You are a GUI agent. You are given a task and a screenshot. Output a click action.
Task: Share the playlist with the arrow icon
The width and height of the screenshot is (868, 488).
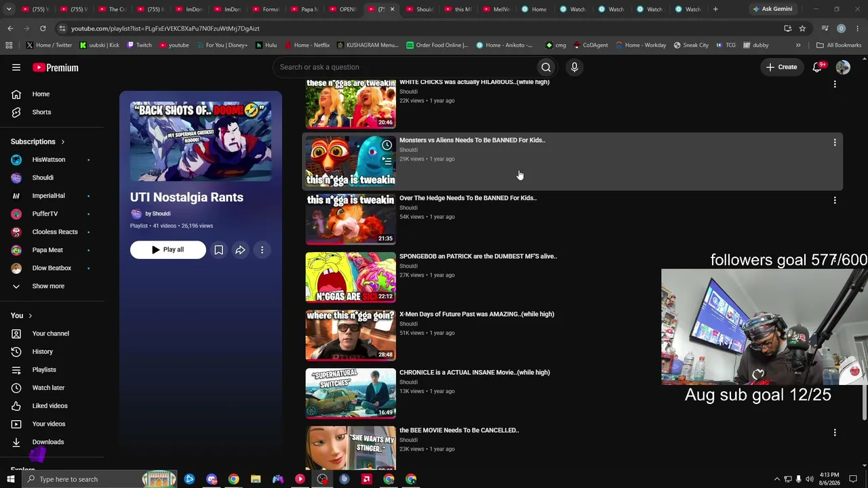240,250
